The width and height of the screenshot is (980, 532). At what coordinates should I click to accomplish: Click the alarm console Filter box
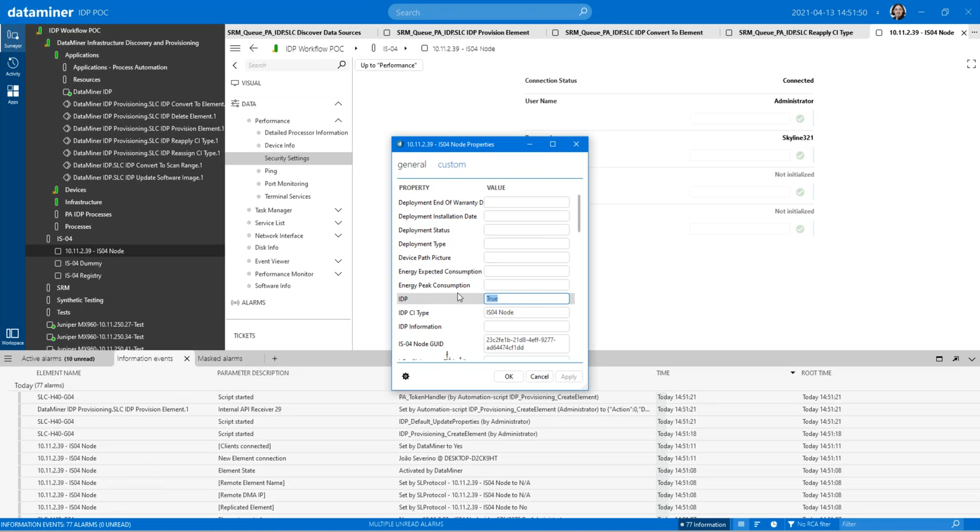click(x=895, y=524)
